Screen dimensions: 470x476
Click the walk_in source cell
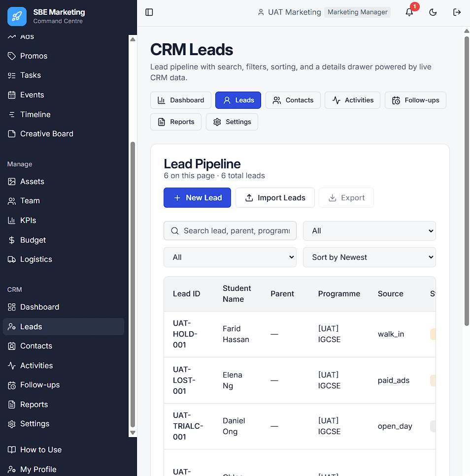coord(391,334)
